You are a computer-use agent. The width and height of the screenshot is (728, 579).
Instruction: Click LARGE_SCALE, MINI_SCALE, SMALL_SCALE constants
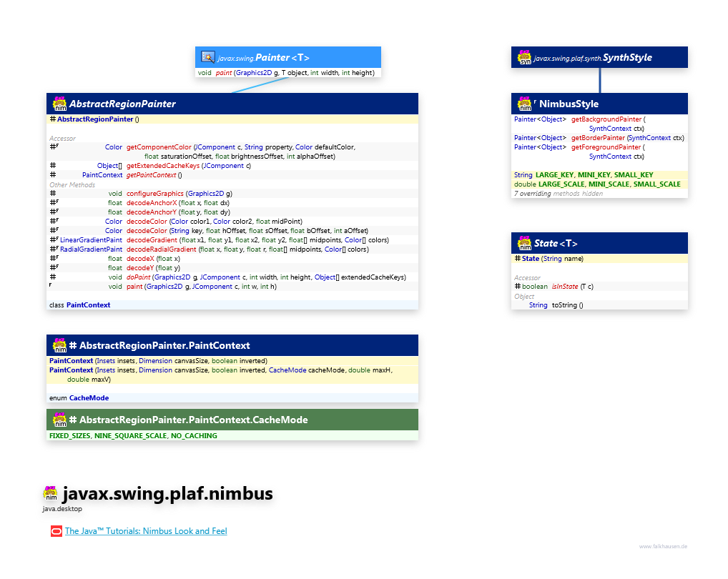pos(609,184)
